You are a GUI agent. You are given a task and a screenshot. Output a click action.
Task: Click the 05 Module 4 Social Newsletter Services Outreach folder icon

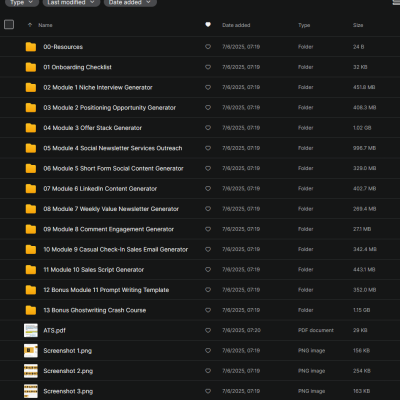[x=31, y=148]
